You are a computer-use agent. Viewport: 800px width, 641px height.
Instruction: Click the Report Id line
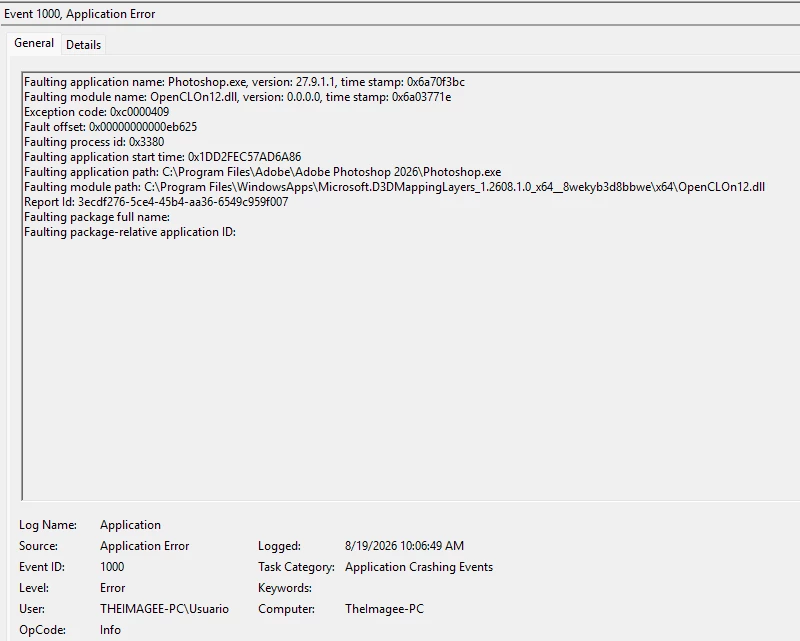point(156,202)
